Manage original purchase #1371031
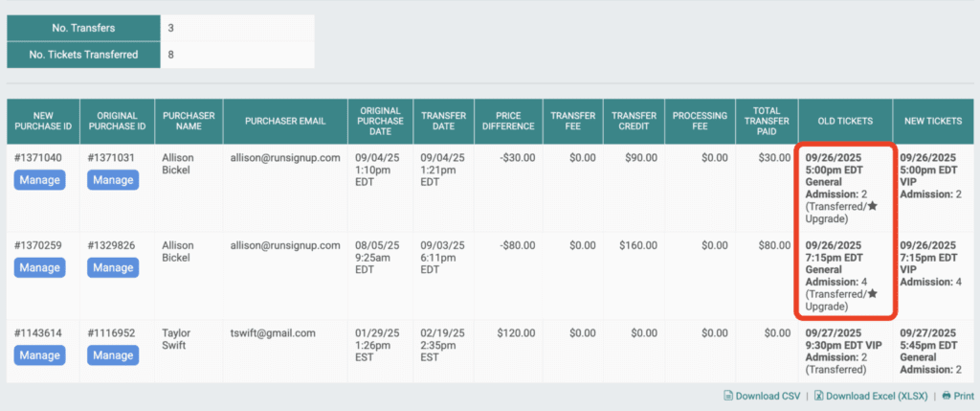This screenshot has height=411, width=980. pos(112,180)
